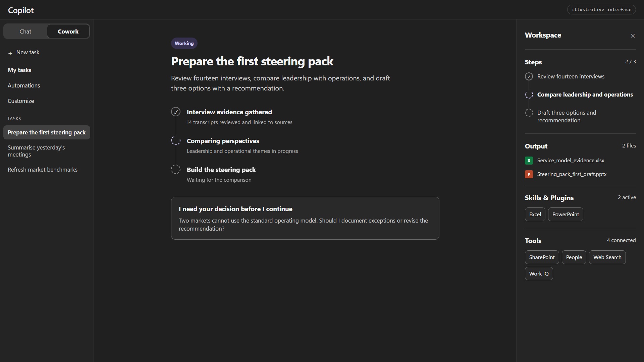Click the plus icon beside New task
Viewport: 644px width, 362px height.
tap(10, 53)
